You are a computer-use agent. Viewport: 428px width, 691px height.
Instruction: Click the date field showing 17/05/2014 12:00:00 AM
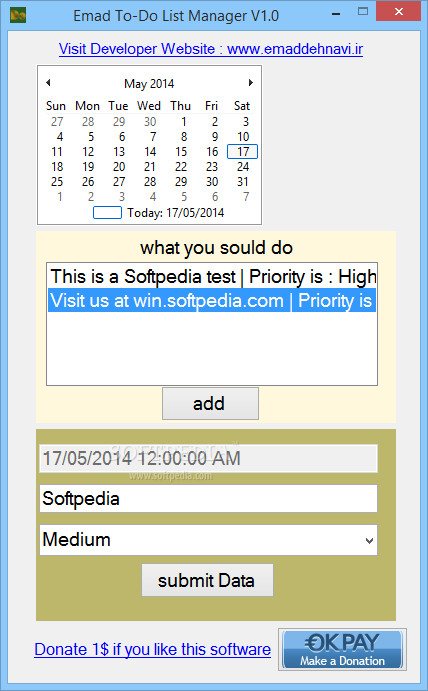[x=208, y=458]
